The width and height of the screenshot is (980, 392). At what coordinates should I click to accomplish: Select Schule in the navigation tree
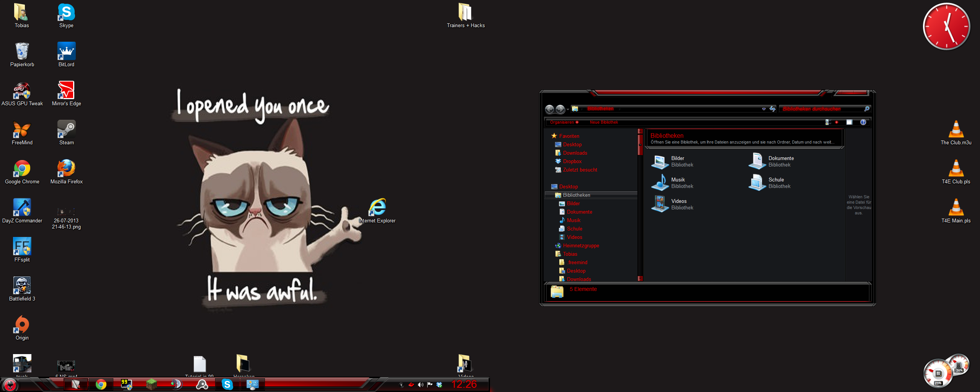point(571,229)
